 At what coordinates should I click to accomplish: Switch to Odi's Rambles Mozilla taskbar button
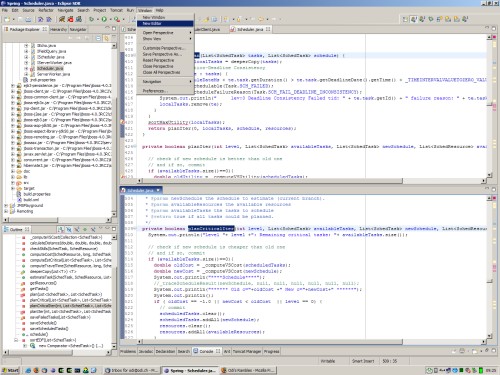click(247, 370)
